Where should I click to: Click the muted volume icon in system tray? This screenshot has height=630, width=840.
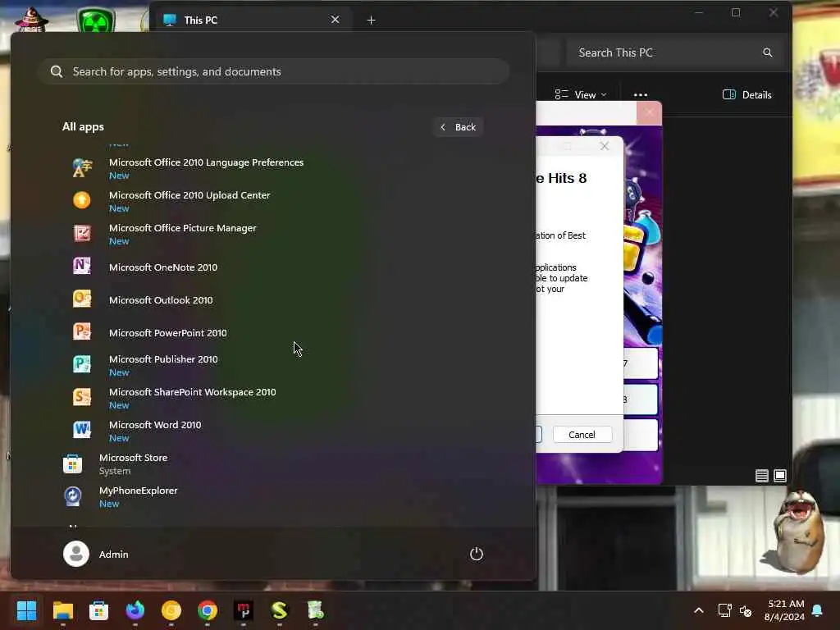pos(745,610)
